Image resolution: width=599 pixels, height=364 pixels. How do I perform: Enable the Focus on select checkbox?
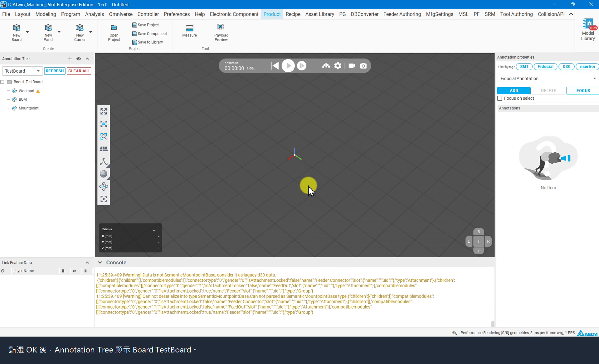tap(500, 98)
